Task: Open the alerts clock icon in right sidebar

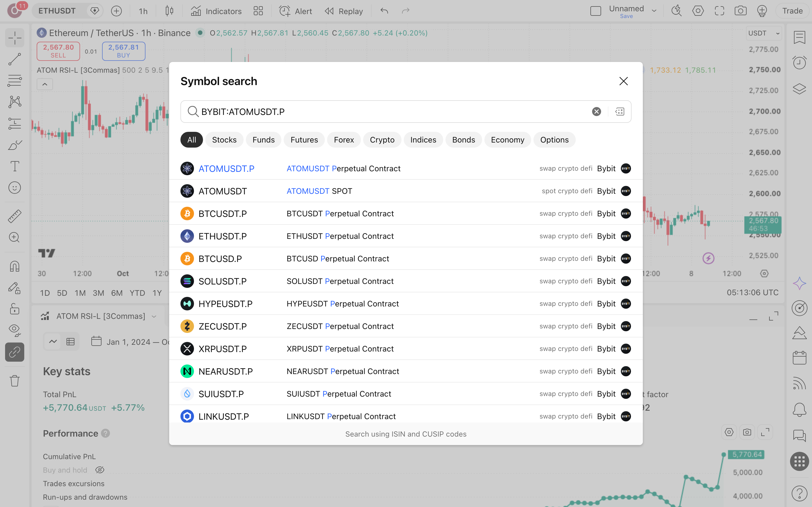Action: pyautogui.click(x=799, y=62)
